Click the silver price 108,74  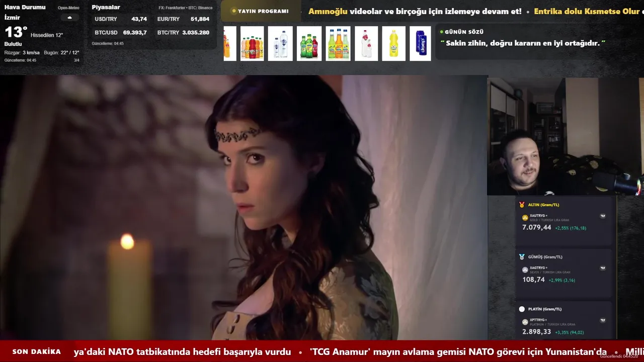click(533, 280)
